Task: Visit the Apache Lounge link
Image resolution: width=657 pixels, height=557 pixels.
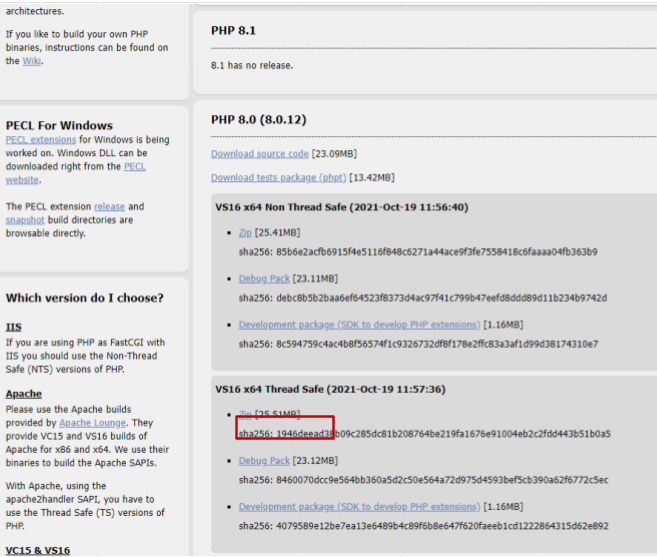Action: [93, 423]
